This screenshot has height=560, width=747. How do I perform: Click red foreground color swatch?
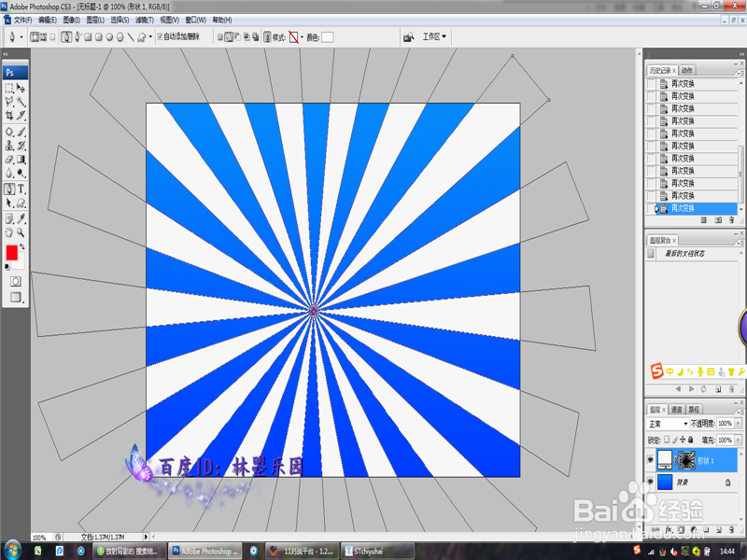click(x=11, y=253)
